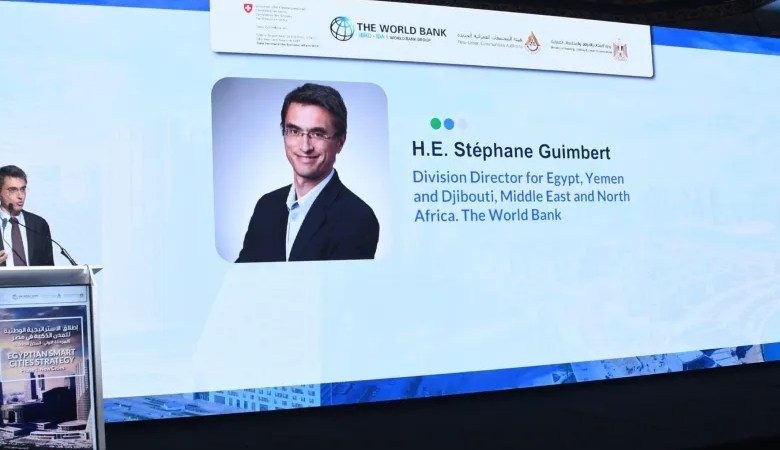The width and height of the screenshot is (780, 450).
Task: Open the speaker portrait photo on slide
Action: click(x=300, y=170)
